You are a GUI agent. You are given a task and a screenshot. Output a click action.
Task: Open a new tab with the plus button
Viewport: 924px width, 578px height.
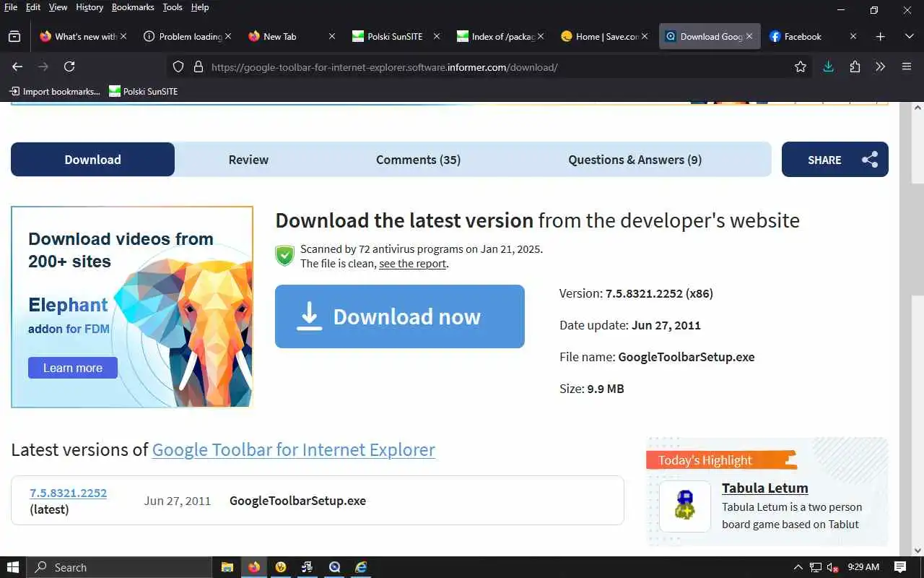pyautogui.click(x=880, y=36)
